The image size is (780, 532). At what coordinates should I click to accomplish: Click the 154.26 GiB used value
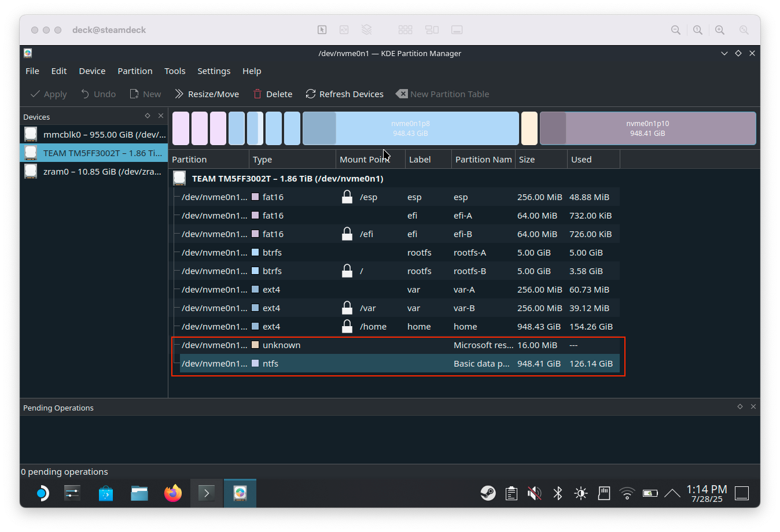tap(591, 327)
